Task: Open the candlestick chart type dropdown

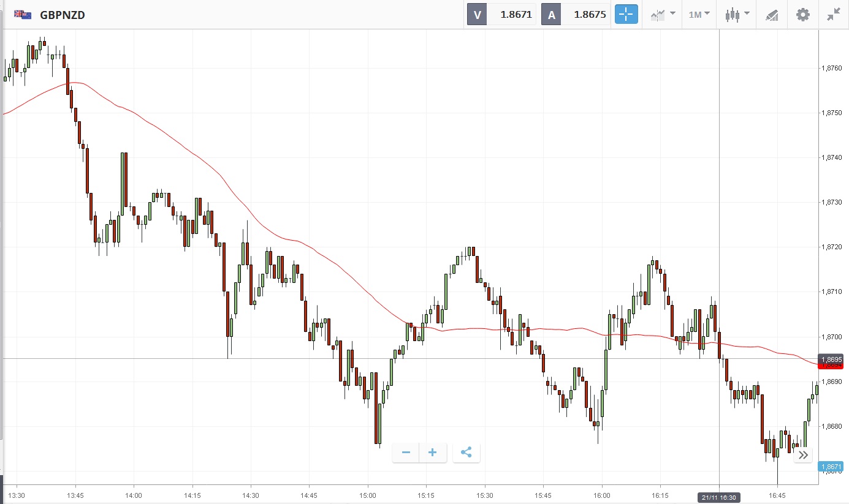Action: [737, 15]
